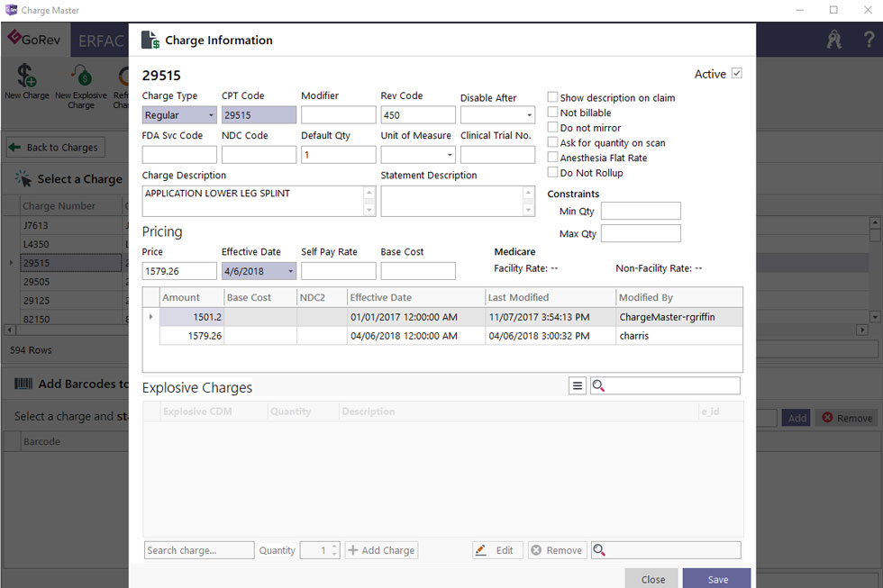Open the Charge Type dropdown
This screenshot has width=883, height=588.
click(211, 115)
